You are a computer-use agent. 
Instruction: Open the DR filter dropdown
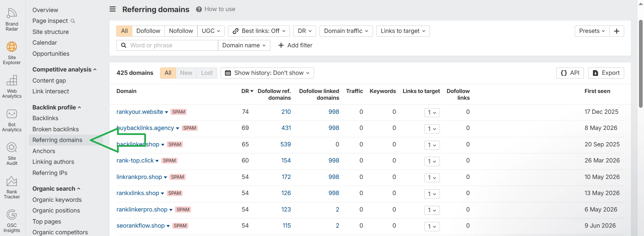305,31
